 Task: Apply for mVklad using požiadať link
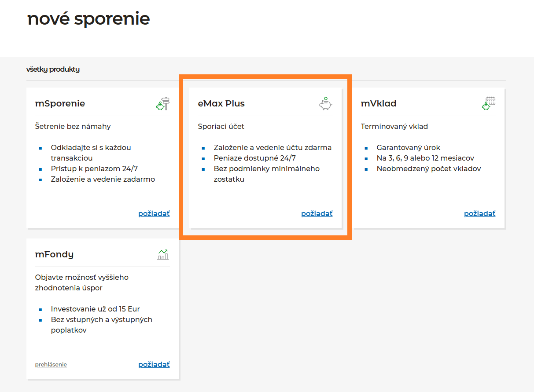[x=479, y=214]
